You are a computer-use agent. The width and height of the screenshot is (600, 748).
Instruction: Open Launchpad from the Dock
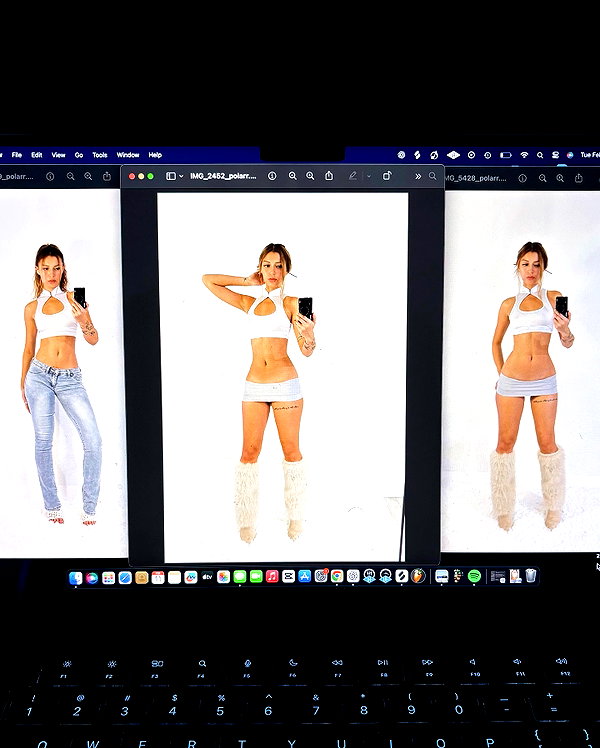[108, 577]
